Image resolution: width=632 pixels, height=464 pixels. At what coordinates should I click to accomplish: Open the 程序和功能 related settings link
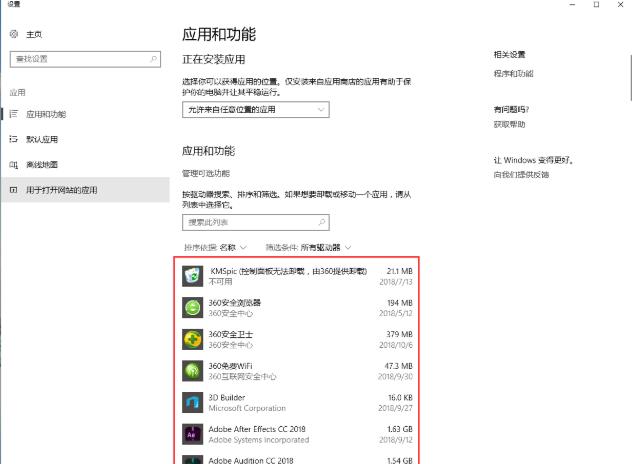point(513,73)
